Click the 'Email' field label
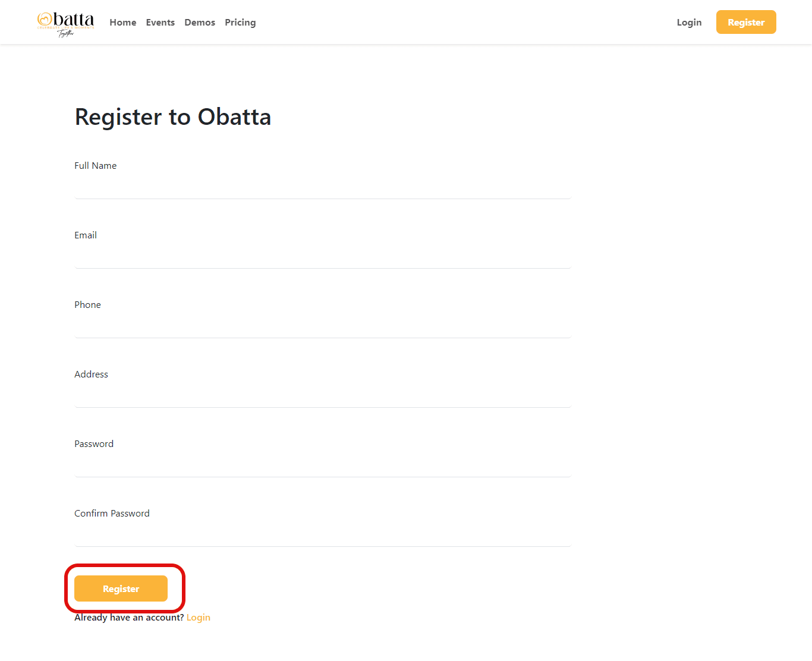This screenshot has height=661, width=812. pos(86,235)
